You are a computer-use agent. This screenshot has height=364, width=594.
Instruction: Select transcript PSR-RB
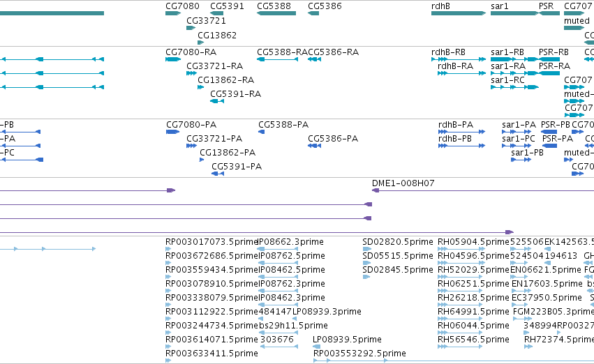tap(554, 52)
